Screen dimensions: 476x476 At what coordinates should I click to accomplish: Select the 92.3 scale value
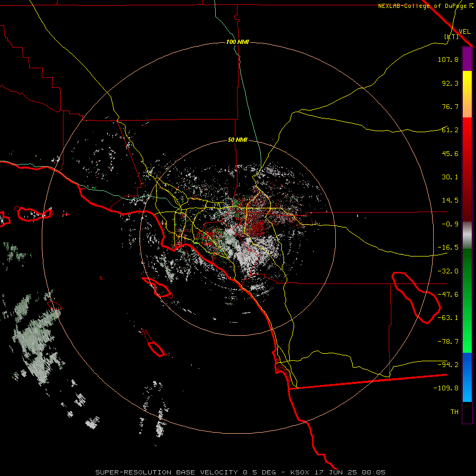(450, 83)
